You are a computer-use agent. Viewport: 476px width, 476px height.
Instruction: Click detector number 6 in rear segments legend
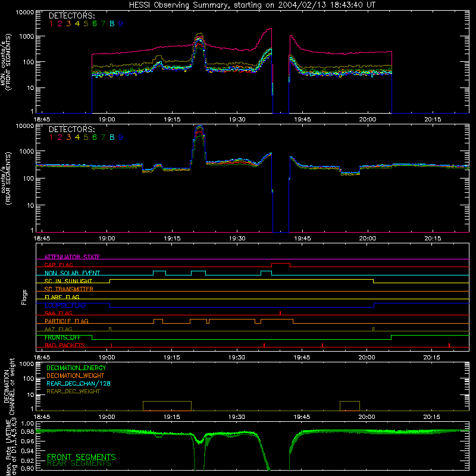point(95,137)
